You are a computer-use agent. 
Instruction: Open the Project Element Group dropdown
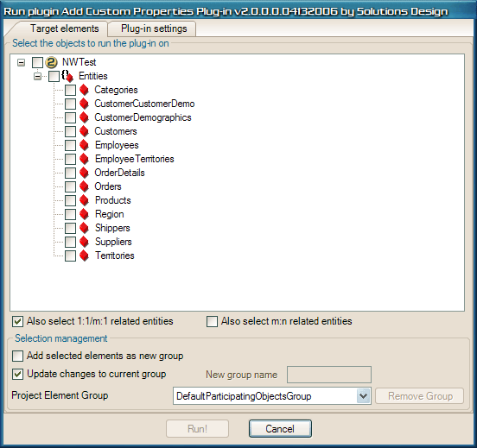coord(364,396)
